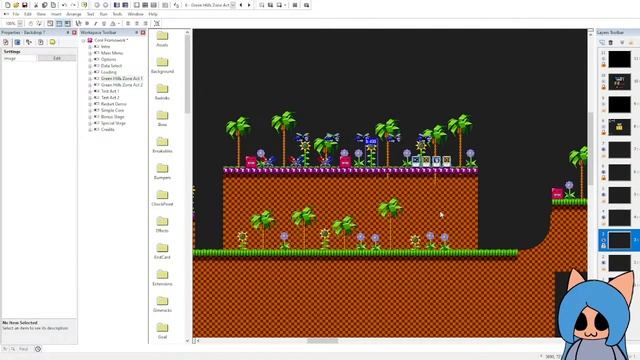Toggle visibility eye of layer 6

pyautogui.click(x=604, y=172)
